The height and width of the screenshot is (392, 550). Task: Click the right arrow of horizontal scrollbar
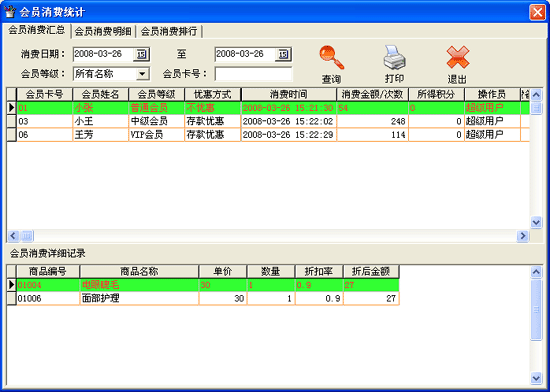(x=523, y=236)
